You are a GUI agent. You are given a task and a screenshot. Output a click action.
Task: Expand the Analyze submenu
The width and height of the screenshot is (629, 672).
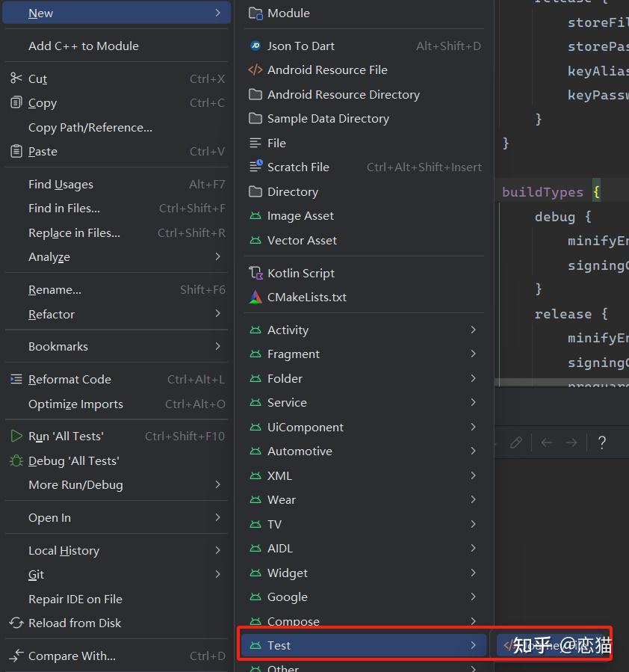[x=217, y=256]
